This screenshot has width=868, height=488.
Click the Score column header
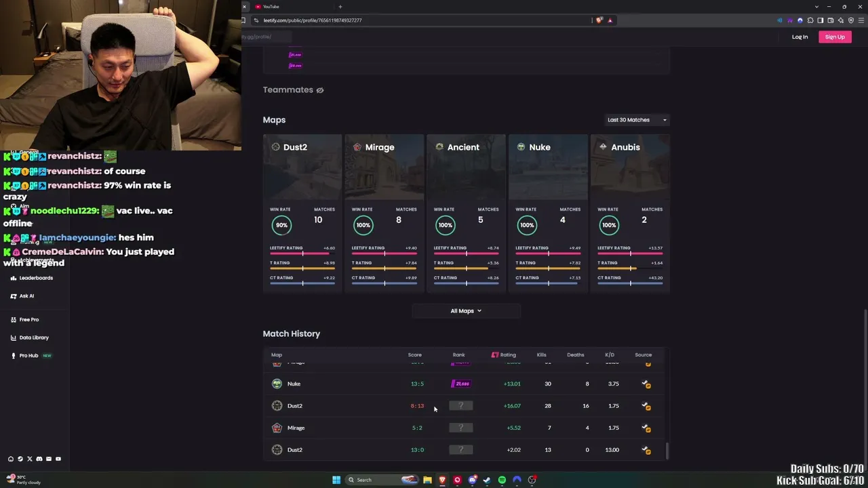[x=414, y=355]
